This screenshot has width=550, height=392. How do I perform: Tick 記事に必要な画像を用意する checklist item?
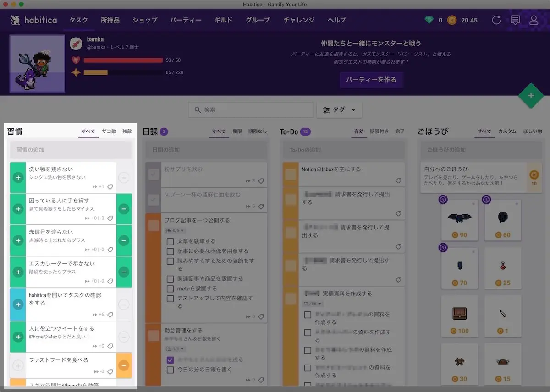pyautogui.click(x=170, y=251)
